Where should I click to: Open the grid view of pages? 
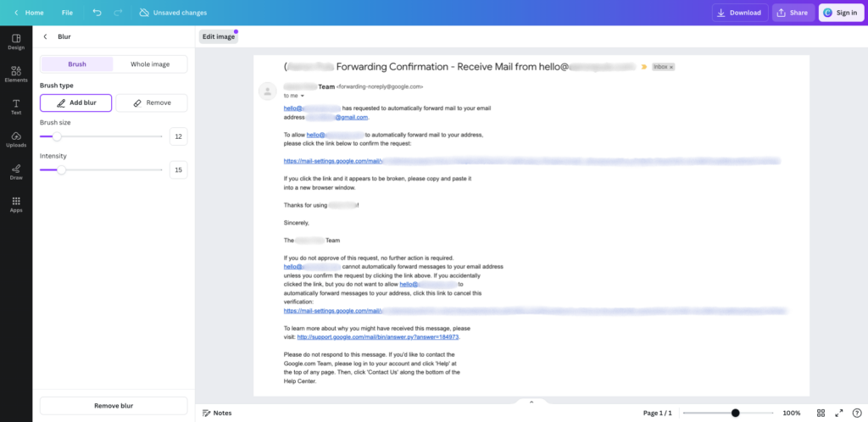[821, 414]
